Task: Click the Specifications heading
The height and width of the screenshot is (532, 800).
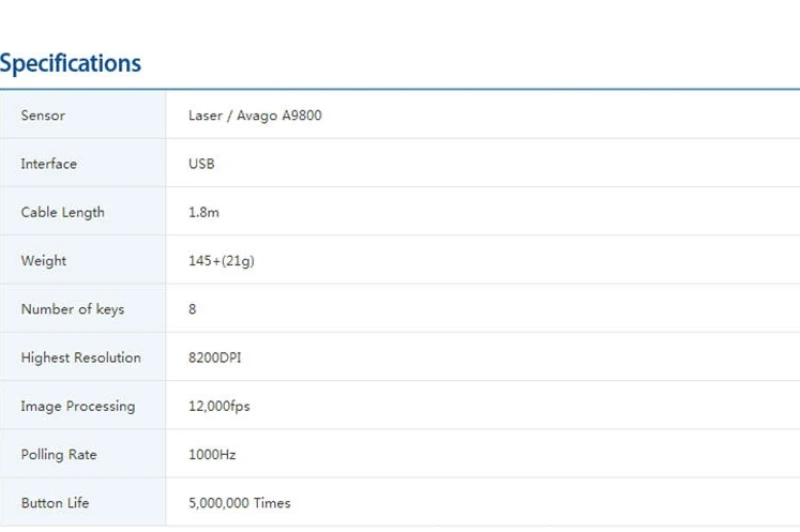Action: coord(70,64)
